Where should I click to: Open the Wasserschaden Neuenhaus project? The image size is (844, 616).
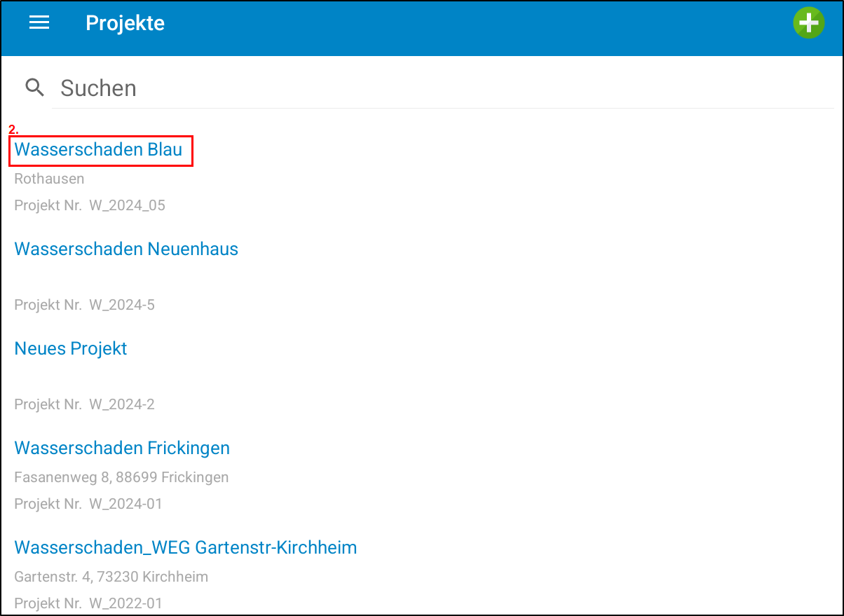coord(126,249)
